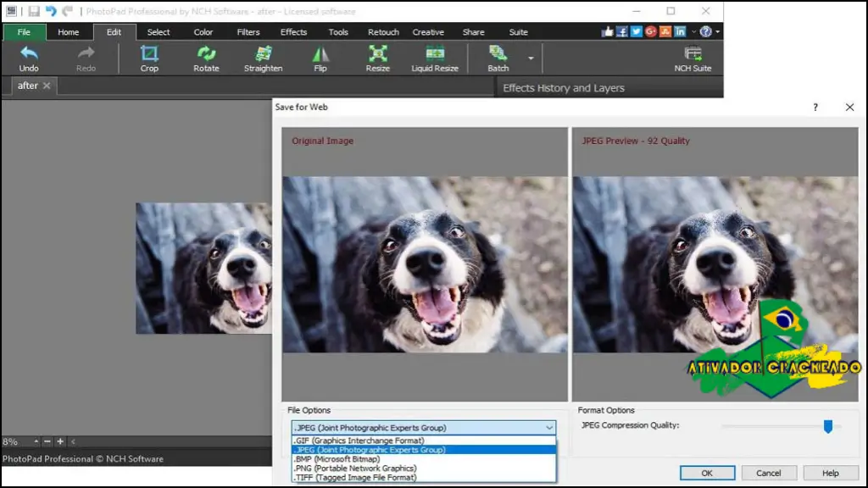Click the Original Image preview
The image size is (868, 488).
(425, 264)
